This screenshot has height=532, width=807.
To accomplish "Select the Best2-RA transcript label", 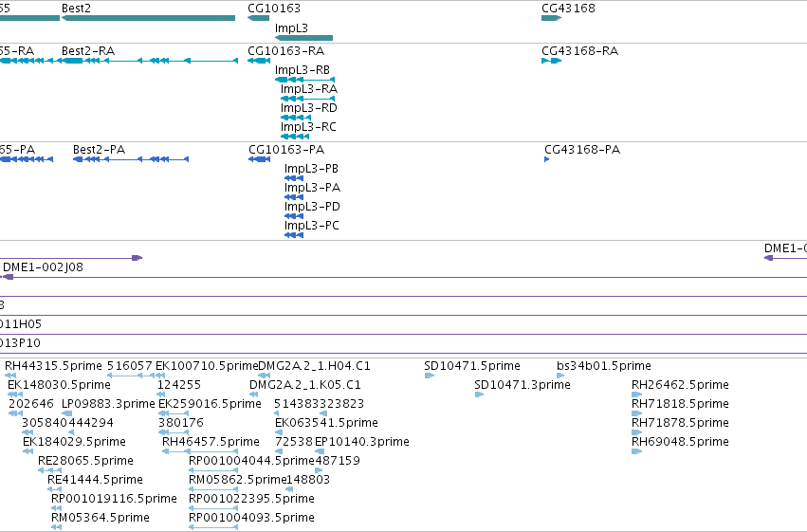I will 88,51.
